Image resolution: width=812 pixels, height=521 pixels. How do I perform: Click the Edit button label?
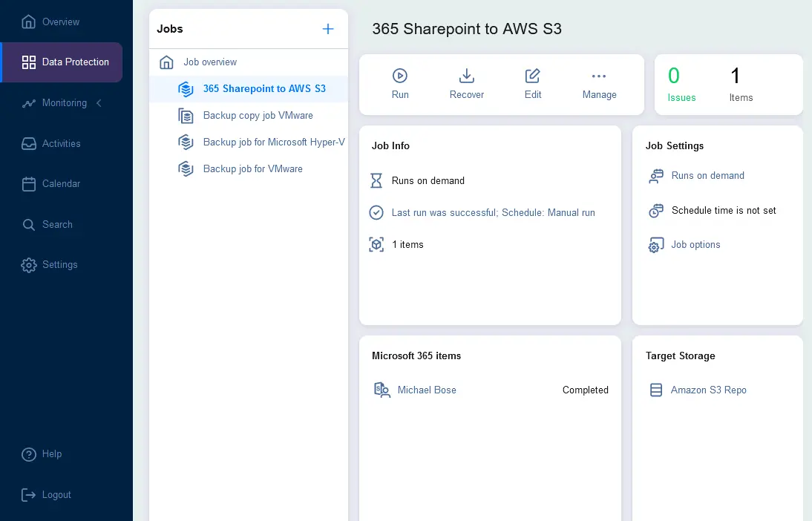(532, 95)
